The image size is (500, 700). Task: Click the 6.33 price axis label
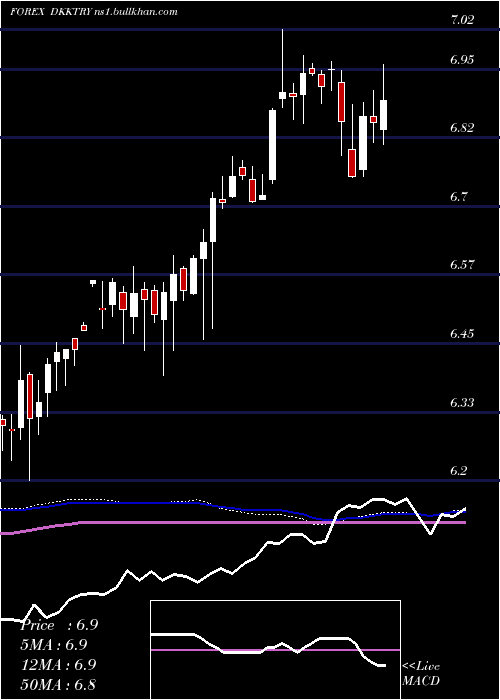point(462,403)
